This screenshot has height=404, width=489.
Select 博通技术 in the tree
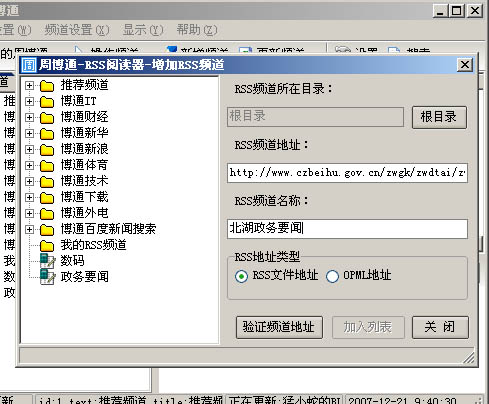point(84,181)
